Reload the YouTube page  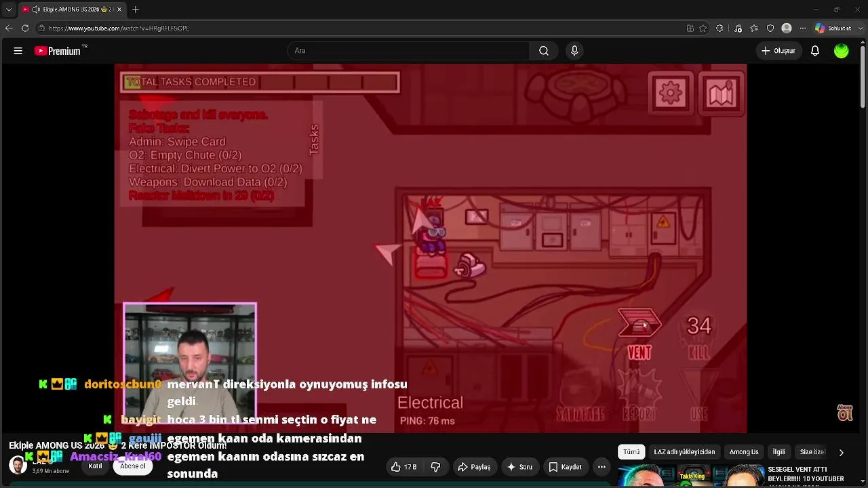click(x=25, y=28)
